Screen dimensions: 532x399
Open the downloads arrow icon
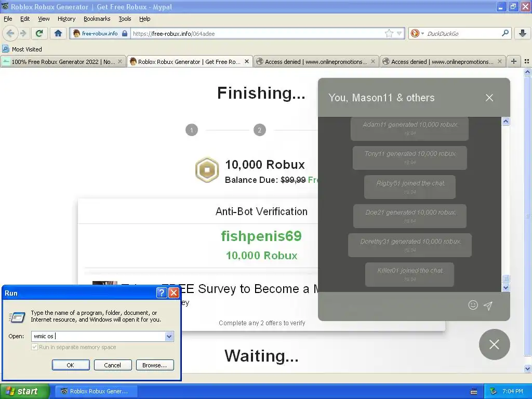523,33
